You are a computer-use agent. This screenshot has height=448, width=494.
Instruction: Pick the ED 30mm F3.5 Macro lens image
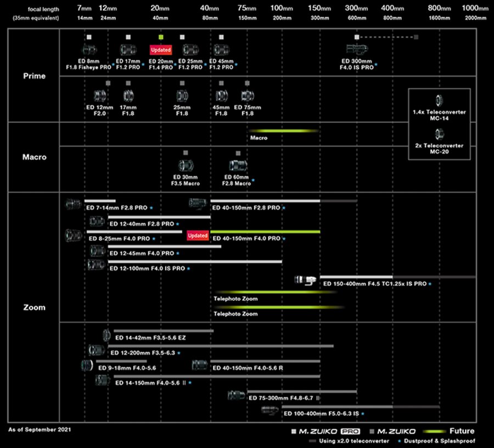(186, 165)
